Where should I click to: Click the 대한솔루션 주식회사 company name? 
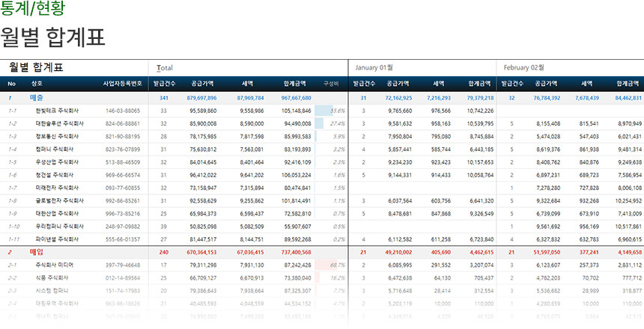coord(63,123)
